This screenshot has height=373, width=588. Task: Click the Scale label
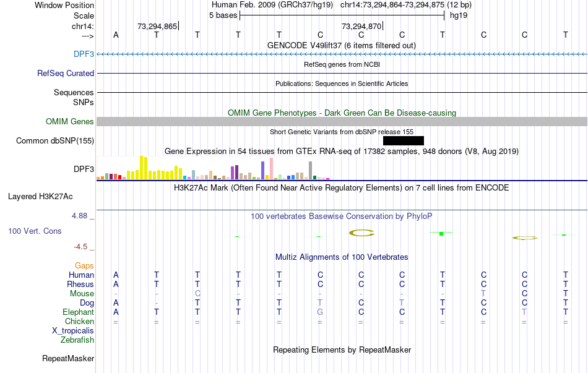(x=84, y=15)
